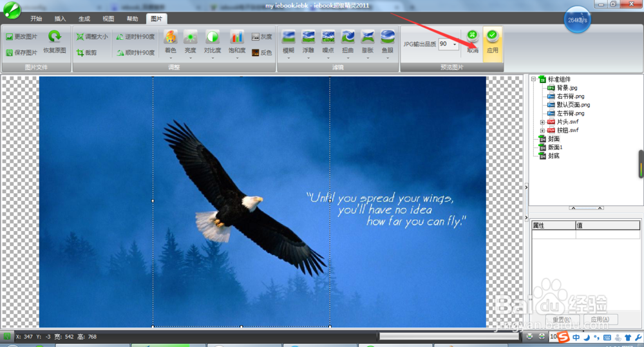
Task: Click the 重置 reset button
Action: click(562, 319)
